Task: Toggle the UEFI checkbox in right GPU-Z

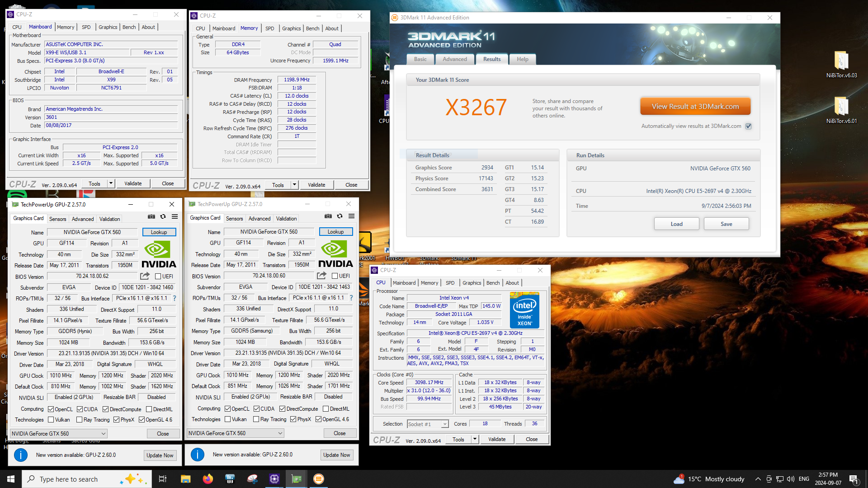Action: pyautogui.click(x=335, y=276)
